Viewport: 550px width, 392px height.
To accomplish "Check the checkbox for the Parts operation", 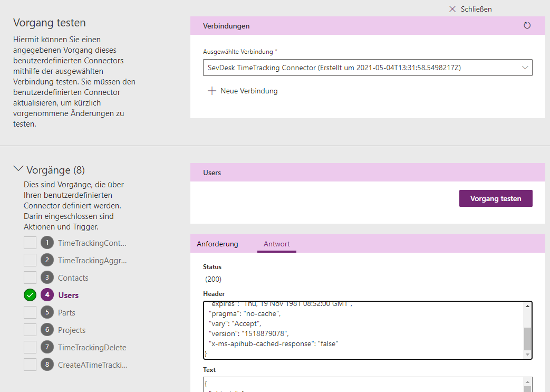I will tap(30, 312).
